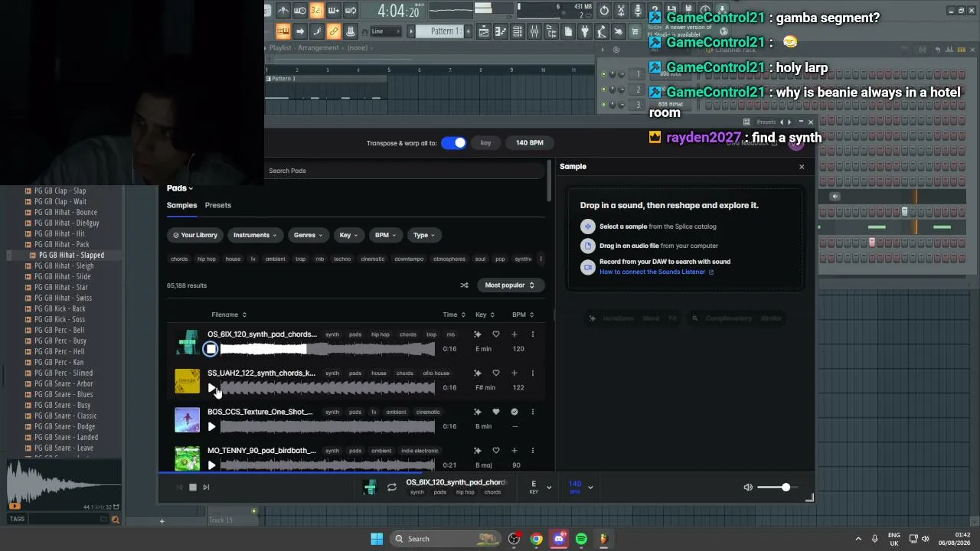Open more options for SS_UAH2_122 sample
Image resolution: width=980 pixels, height=551 pixels.
533,373
